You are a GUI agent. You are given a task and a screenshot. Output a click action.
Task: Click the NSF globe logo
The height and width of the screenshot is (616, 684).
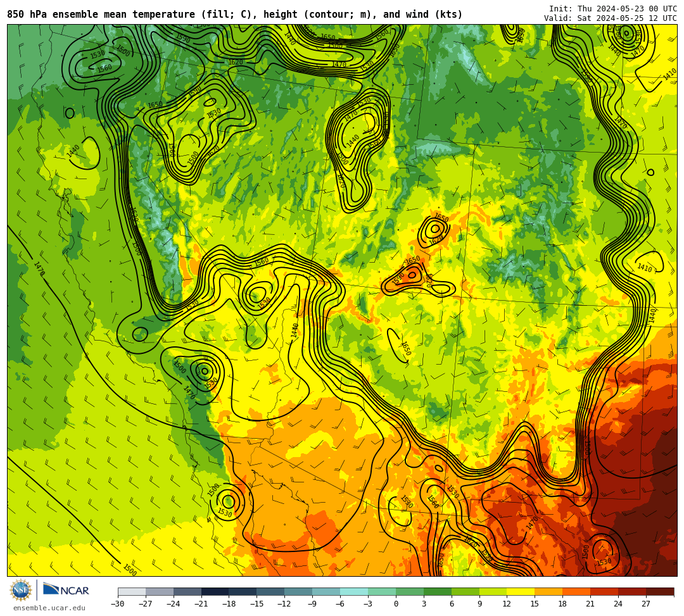[x=21, y=590]
